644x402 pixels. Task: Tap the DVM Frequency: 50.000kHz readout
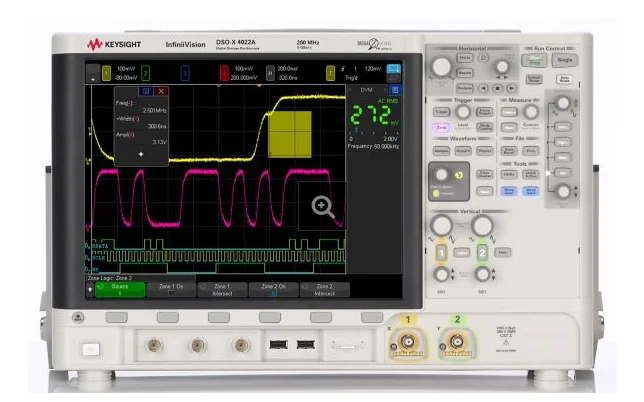(x=373, y=146)
